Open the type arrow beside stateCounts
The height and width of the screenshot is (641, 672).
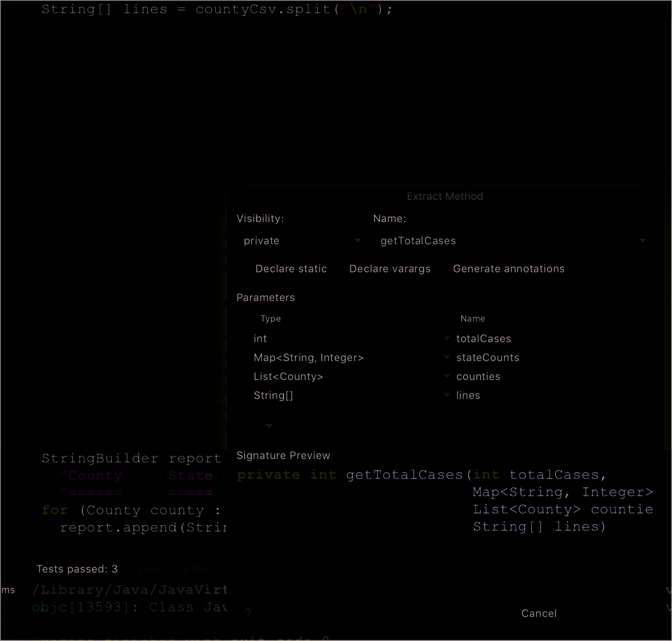(x=447, y=357)
